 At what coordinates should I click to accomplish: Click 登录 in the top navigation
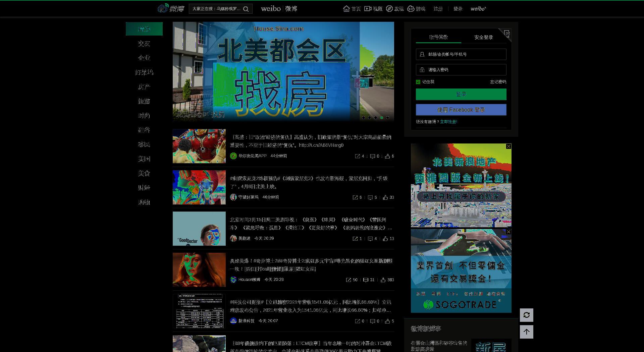tap(458, 9)
